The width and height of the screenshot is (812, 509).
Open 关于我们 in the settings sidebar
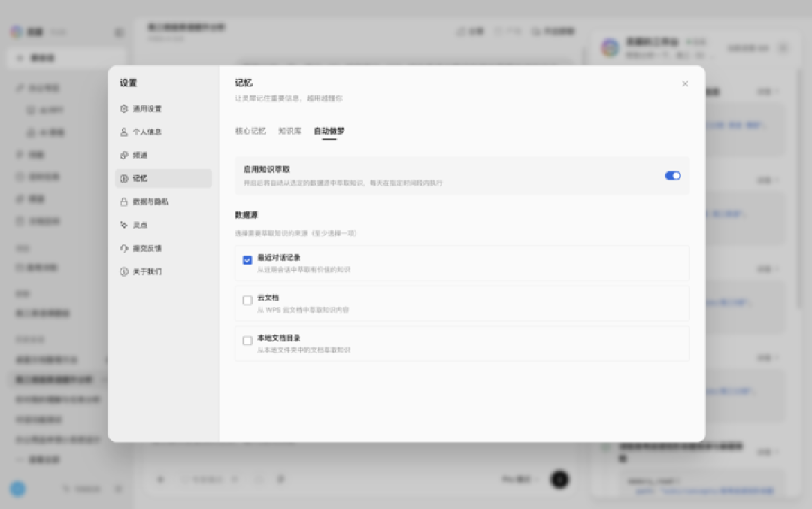[163, 272]
